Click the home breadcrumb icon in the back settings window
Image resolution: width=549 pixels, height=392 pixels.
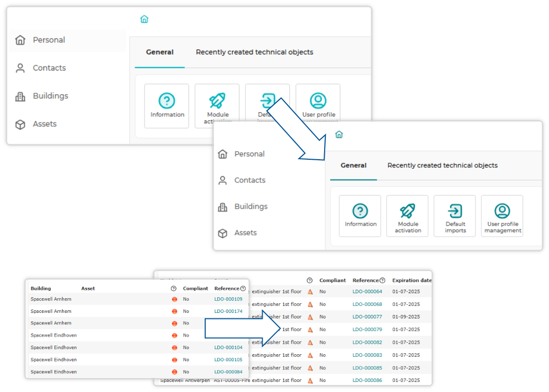[144, 19]
